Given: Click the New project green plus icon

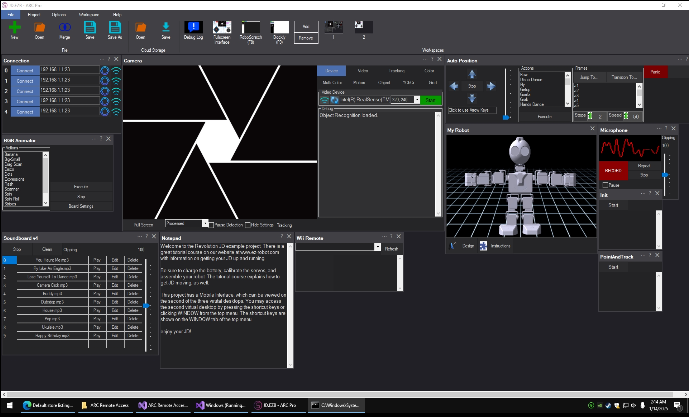Looking at the screenshot, I should tap(15, 28).
